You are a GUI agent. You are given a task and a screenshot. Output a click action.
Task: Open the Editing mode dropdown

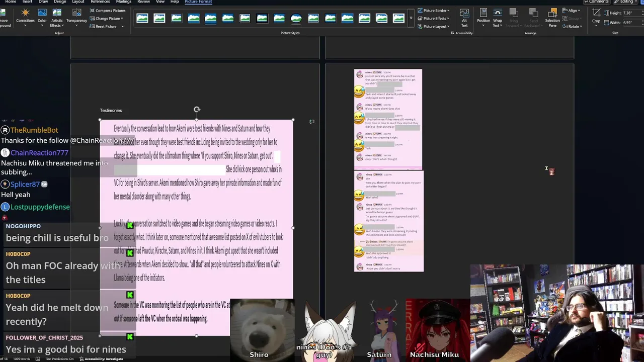coord(626,2)
